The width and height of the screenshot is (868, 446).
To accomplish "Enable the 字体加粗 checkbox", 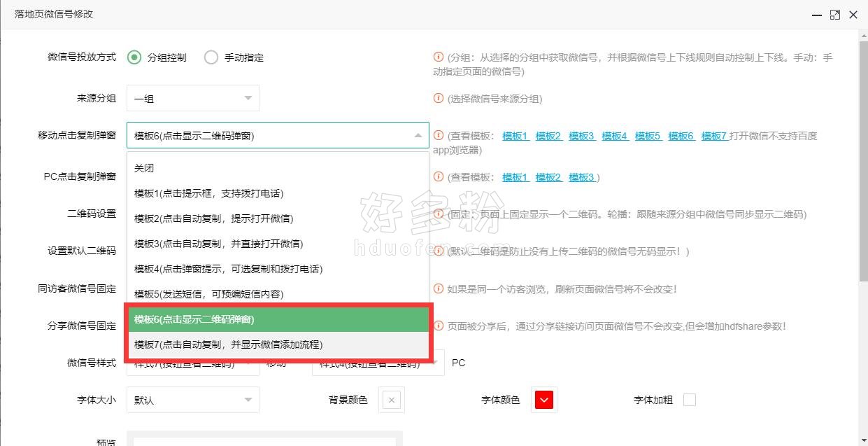I will click(690, 400).
